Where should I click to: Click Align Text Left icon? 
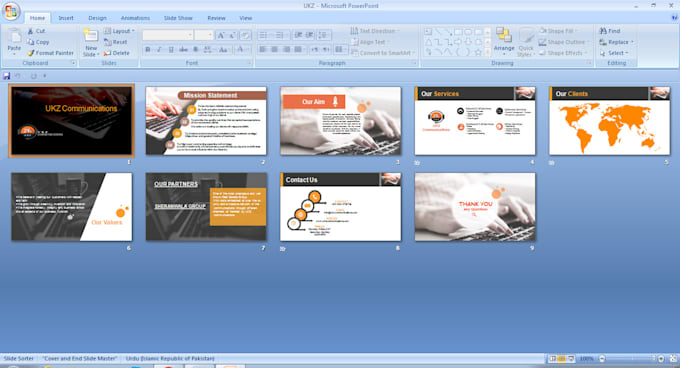263,49
